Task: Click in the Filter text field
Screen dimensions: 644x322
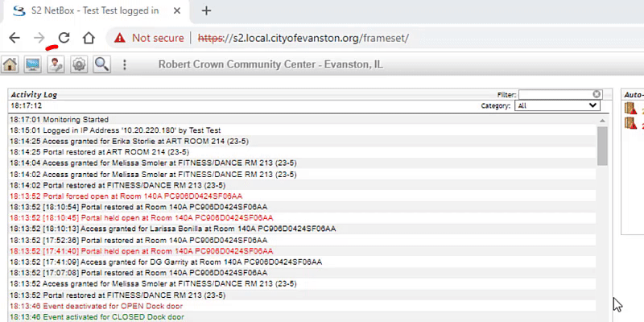Action: tap(555, 94)
